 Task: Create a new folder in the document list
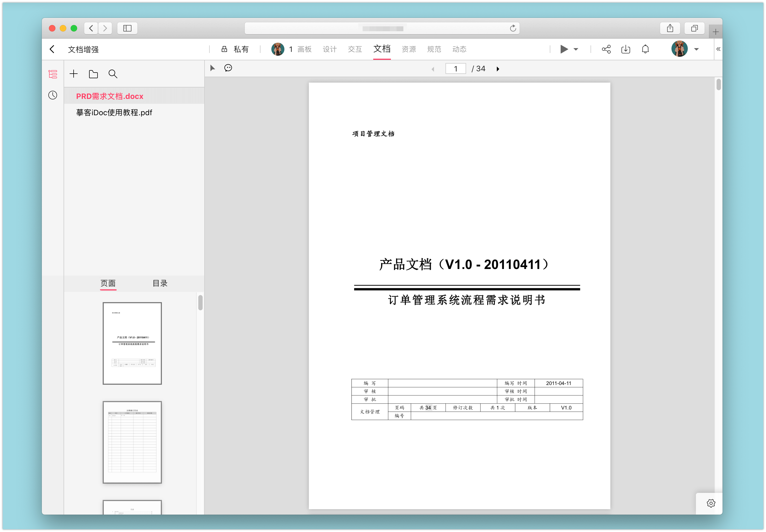[93, 74]
